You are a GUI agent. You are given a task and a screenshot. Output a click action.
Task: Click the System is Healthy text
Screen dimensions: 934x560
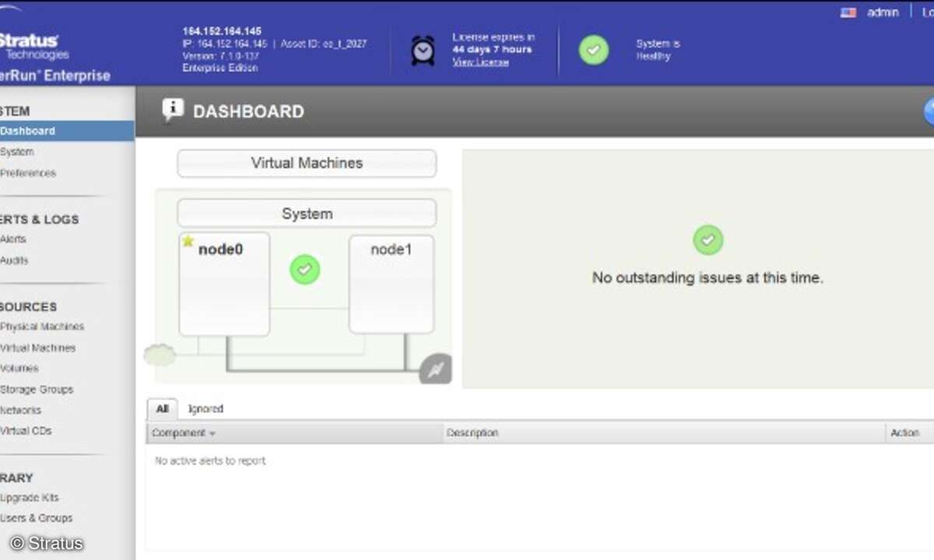tap(658, 50)
